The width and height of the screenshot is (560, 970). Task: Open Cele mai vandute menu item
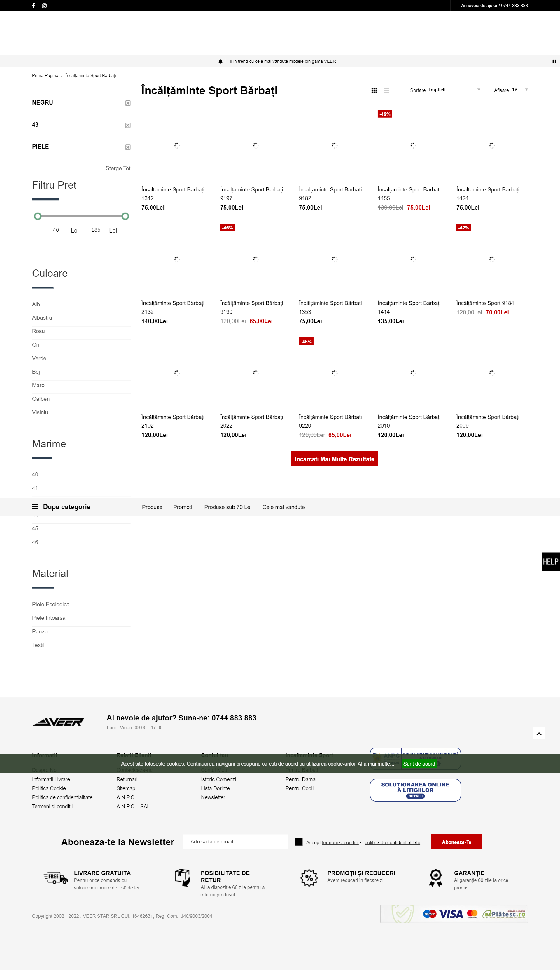coord(284,507)
